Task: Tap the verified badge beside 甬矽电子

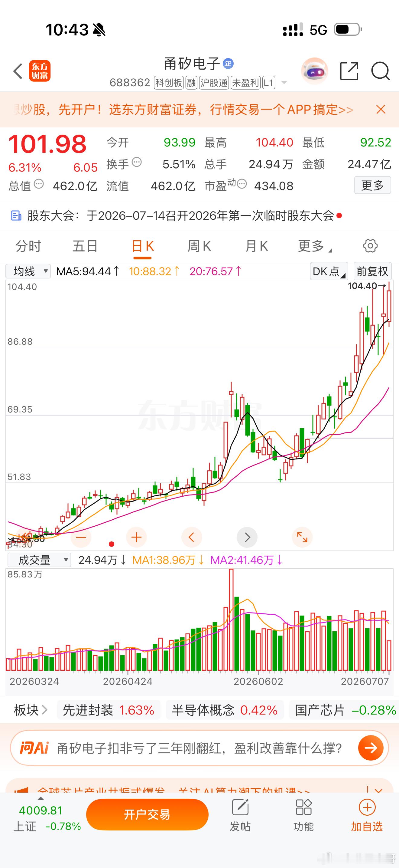Action: (229, 63)
